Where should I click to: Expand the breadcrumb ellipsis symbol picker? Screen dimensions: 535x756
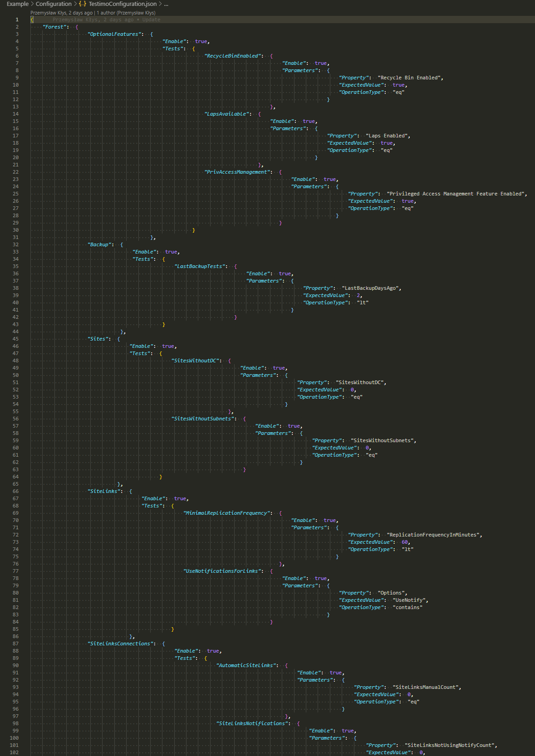tap(166, 4)
